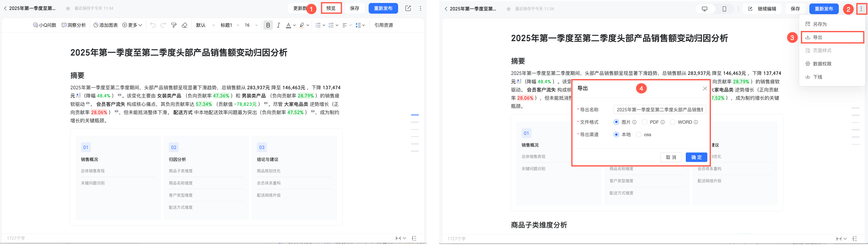Open 洞察分析 in the editor toolbar
The height and width of the screenshot is (245, 868).
(x=74, y=25)
